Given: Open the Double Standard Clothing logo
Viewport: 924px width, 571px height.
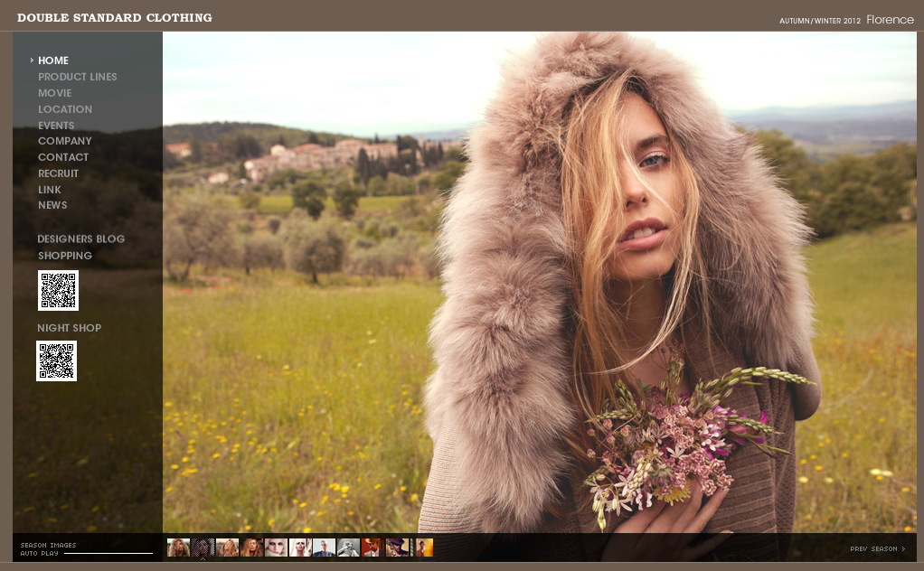Looking at the screenshot, I should 115,18.
